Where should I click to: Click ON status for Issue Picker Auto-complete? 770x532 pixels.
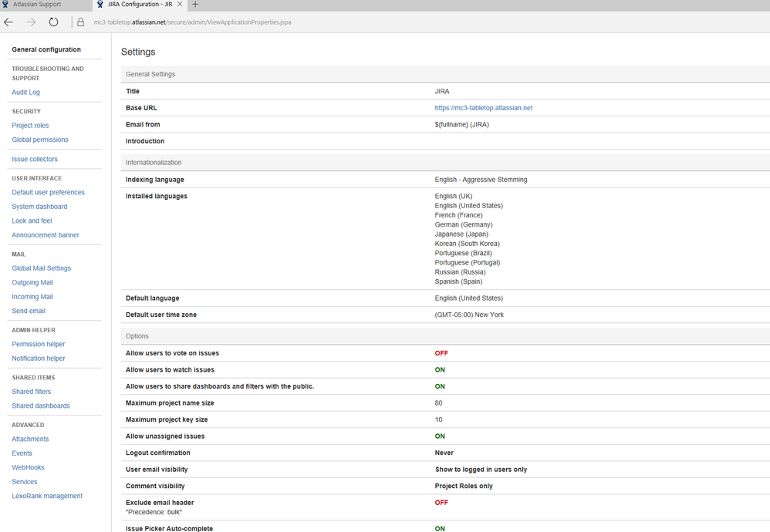(440, 529)
